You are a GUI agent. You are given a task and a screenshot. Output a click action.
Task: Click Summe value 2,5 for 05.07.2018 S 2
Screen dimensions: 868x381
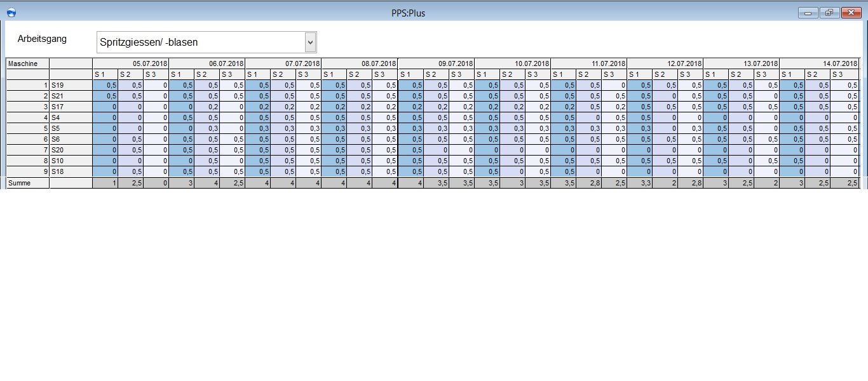coord(131,183)
